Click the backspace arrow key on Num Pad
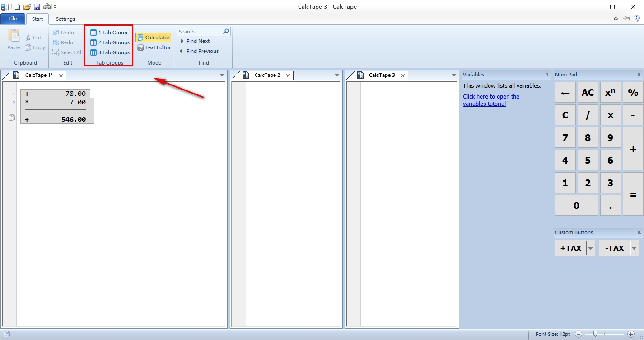 (x=565, y=92)
